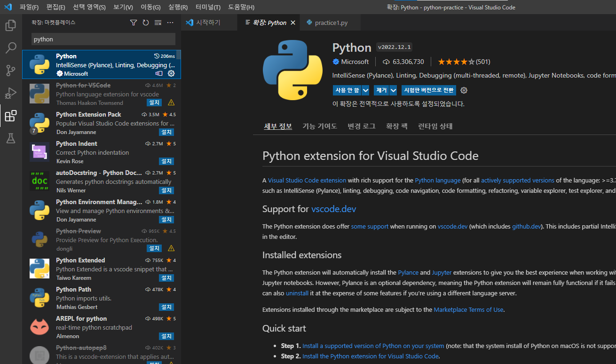Open the manage gear beside pre-release button

(464, 90)
